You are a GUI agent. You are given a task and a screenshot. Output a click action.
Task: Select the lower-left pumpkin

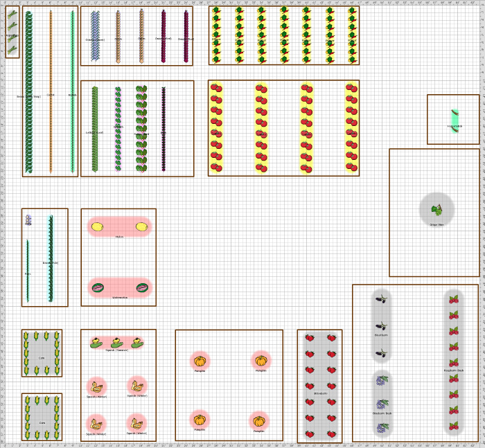coord(200,420)
